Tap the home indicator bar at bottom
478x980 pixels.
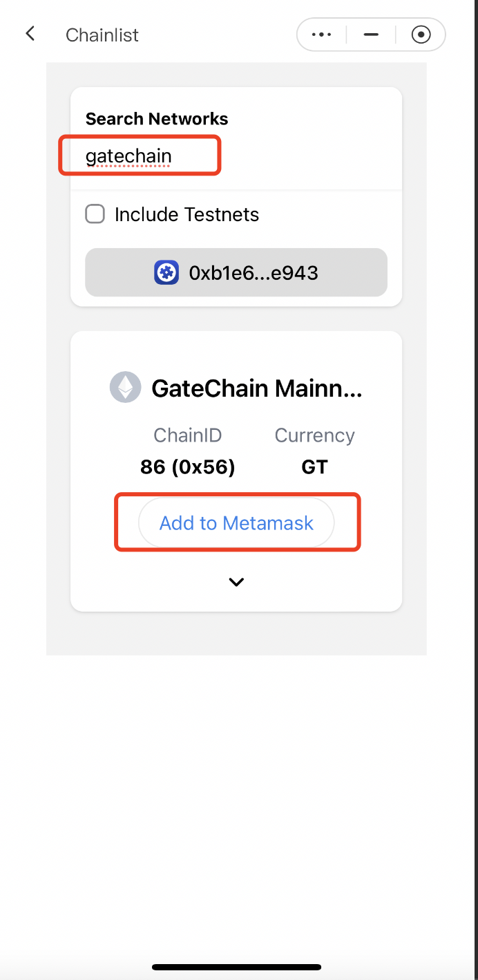236,967
